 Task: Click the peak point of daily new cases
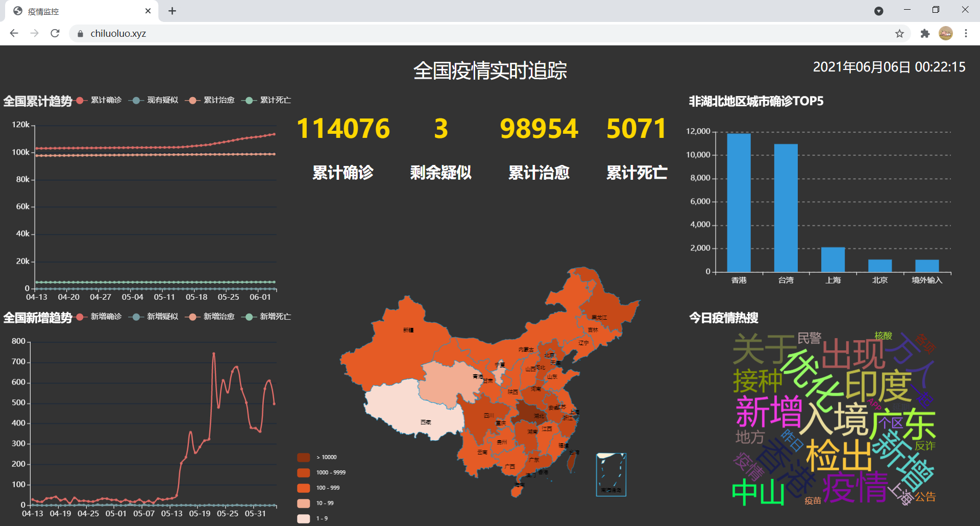coord(214,353)
